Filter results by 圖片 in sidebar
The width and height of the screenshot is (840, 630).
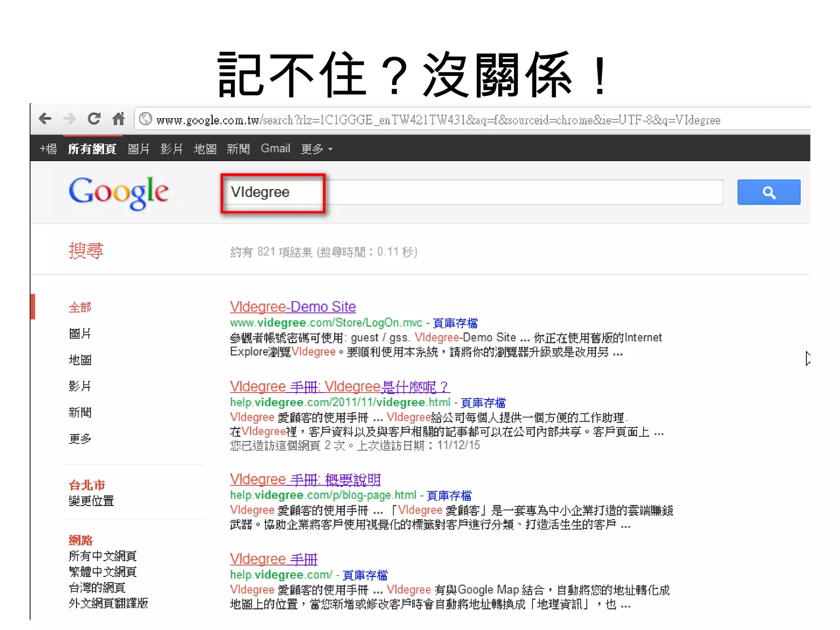click(x=80, y=333)
